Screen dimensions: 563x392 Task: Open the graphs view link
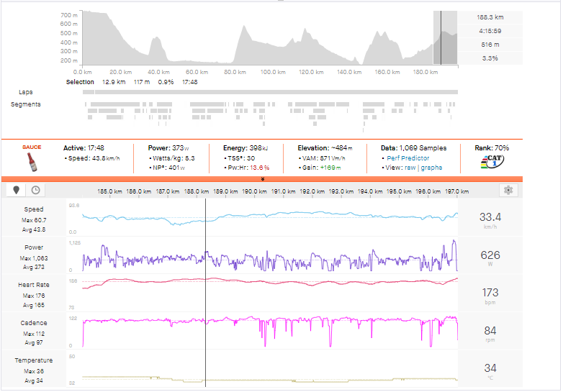click(x=433, y=168)
